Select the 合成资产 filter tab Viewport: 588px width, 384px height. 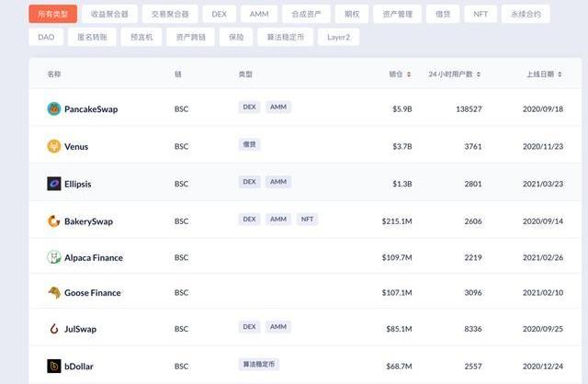pos(306,15)
